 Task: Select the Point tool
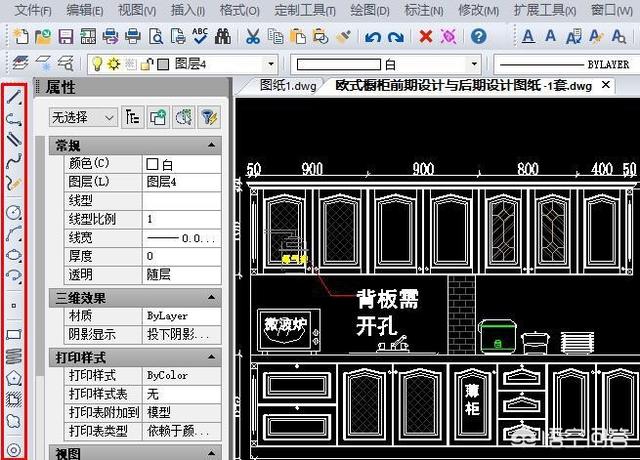click(x=14, y=305)
